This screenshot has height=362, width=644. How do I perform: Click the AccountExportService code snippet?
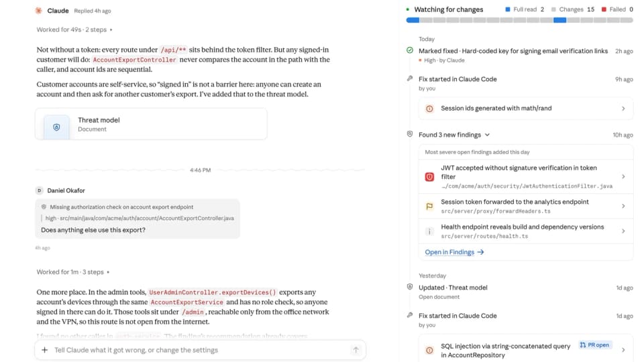tap(187, 302)
